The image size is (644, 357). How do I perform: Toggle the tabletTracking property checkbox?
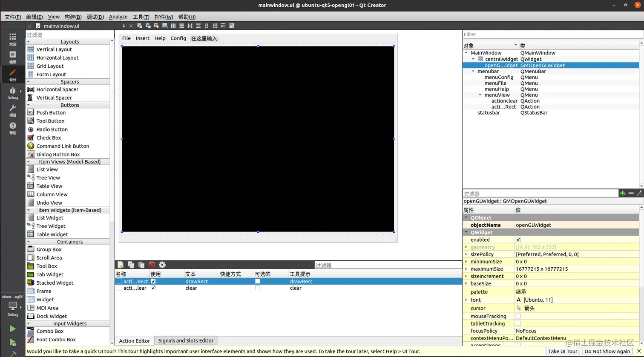click(518, 323)
